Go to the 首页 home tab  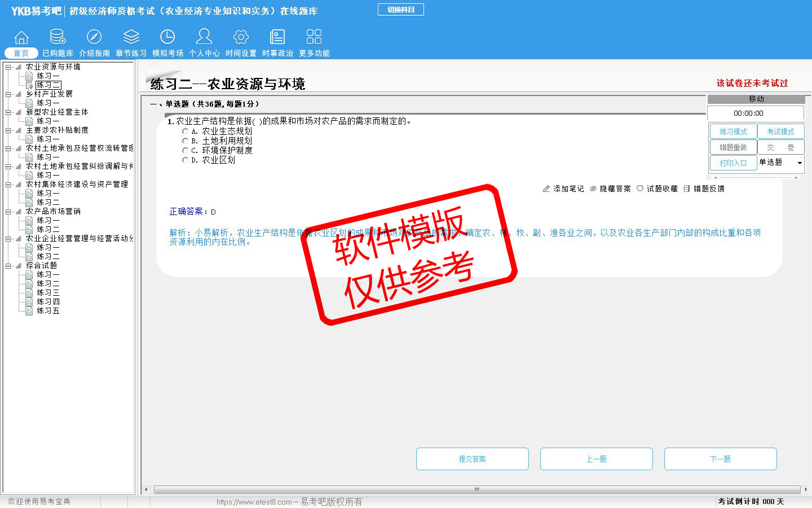point(21,53)
